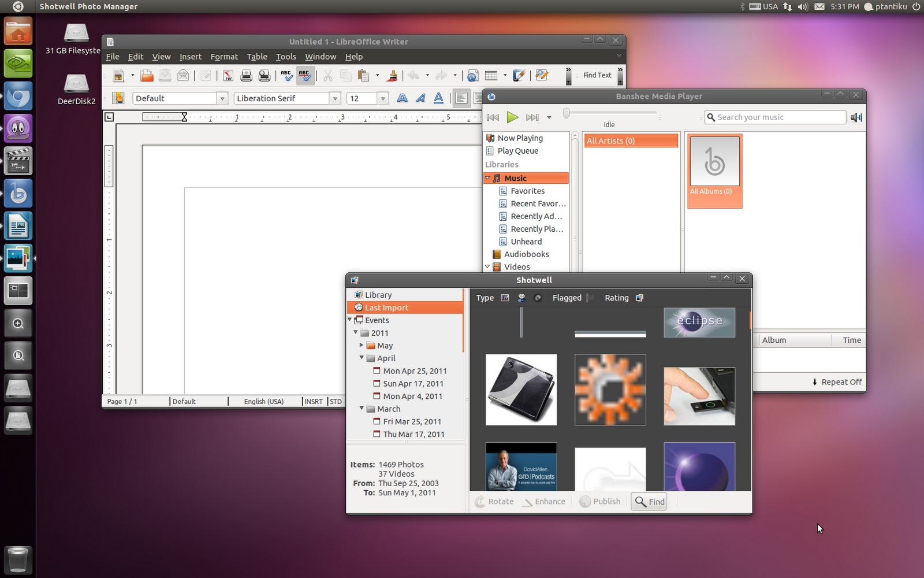Click the Search your music field
Screen dimensions: 924x578
(775, 117)
